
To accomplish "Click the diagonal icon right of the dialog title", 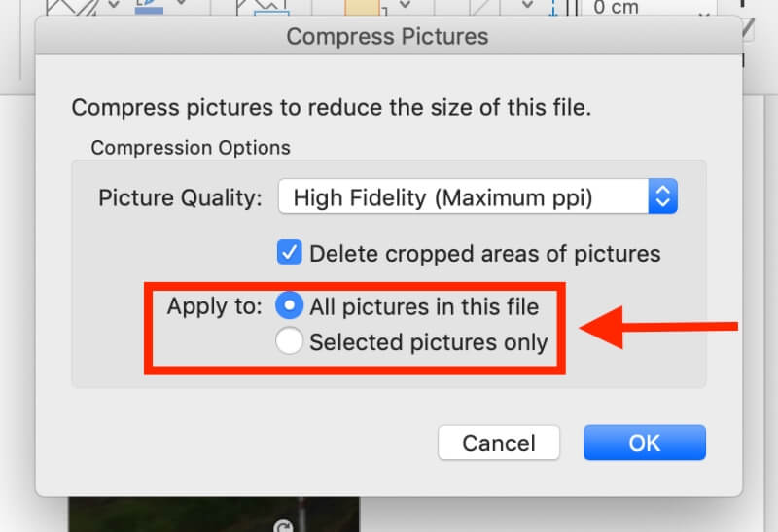I will pos(748,29).
